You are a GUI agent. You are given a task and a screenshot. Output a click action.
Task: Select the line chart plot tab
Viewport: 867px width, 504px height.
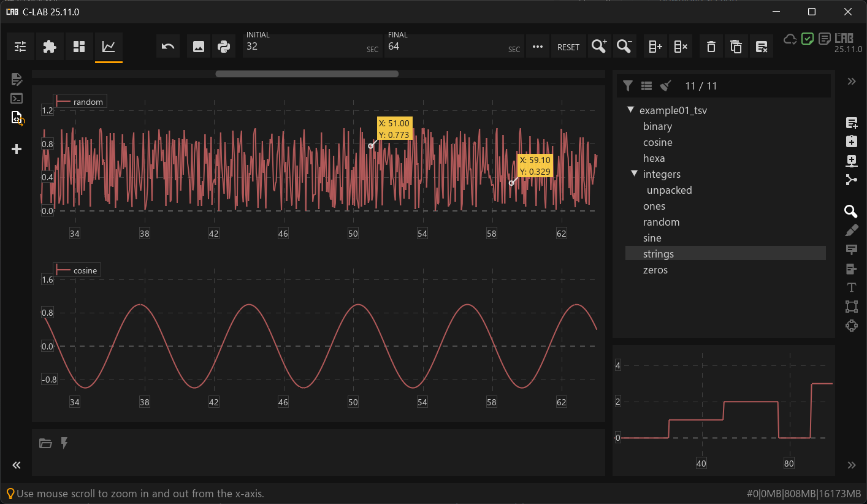109,47
